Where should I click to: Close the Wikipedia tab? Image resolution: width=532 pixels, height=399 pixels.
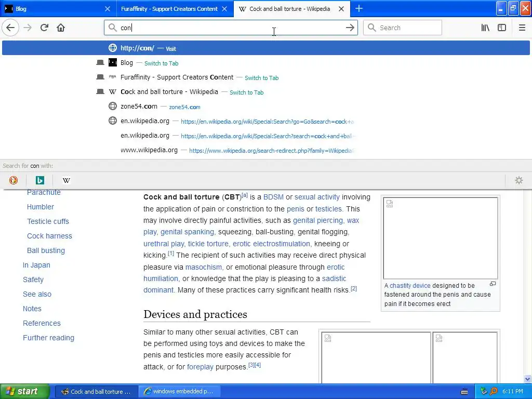[341, 9]
